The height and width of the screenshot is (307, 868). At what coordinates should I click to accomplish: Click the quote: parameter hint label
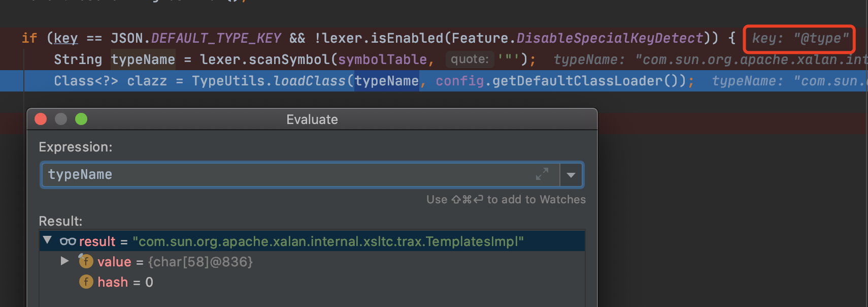(470, 59)
